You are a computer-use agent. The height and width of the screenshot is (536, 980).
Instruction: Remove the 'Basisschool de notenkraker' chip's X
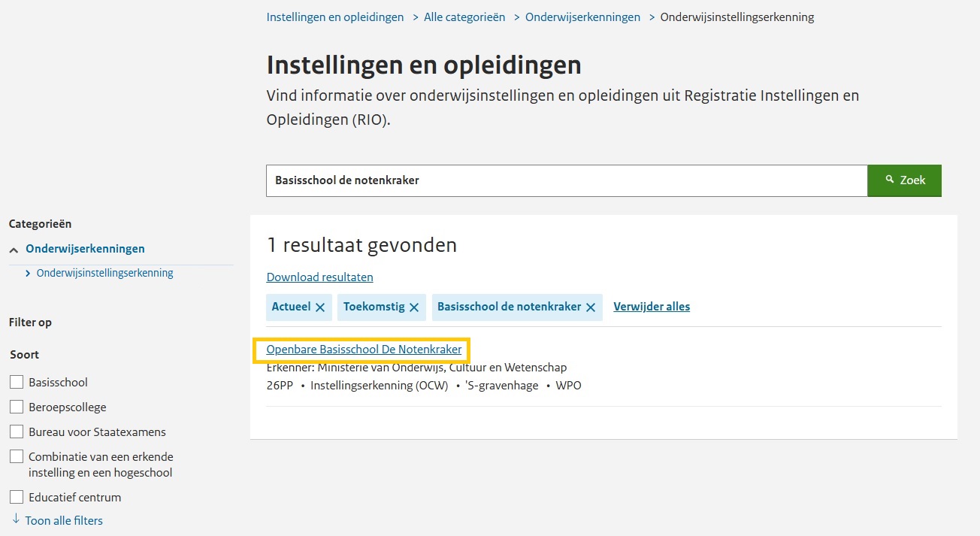click(x=591, y=307)
